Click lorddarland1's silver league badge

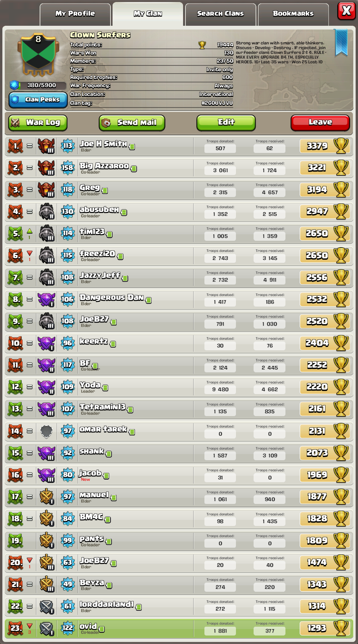46,607
